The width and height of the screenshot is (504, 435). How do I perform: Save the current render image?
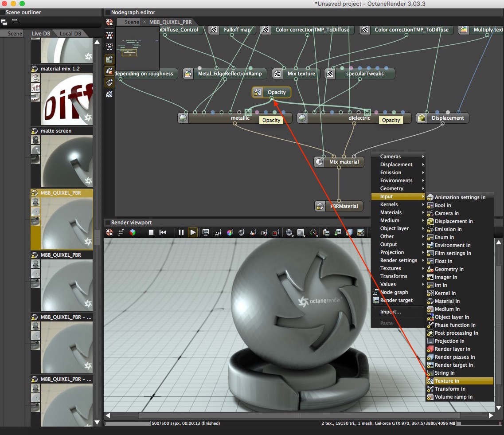point(338,232)
